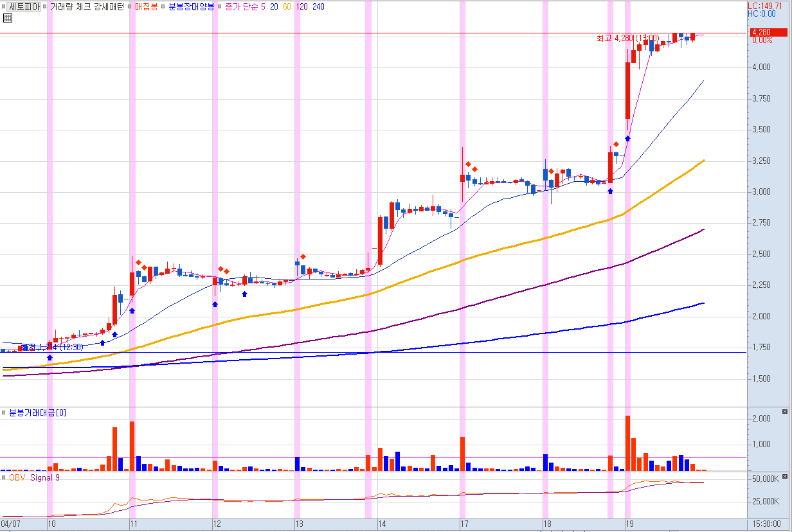Close the 분봉거래대금 volume panel
792x532 pixels.
click(x=784, y=411)
